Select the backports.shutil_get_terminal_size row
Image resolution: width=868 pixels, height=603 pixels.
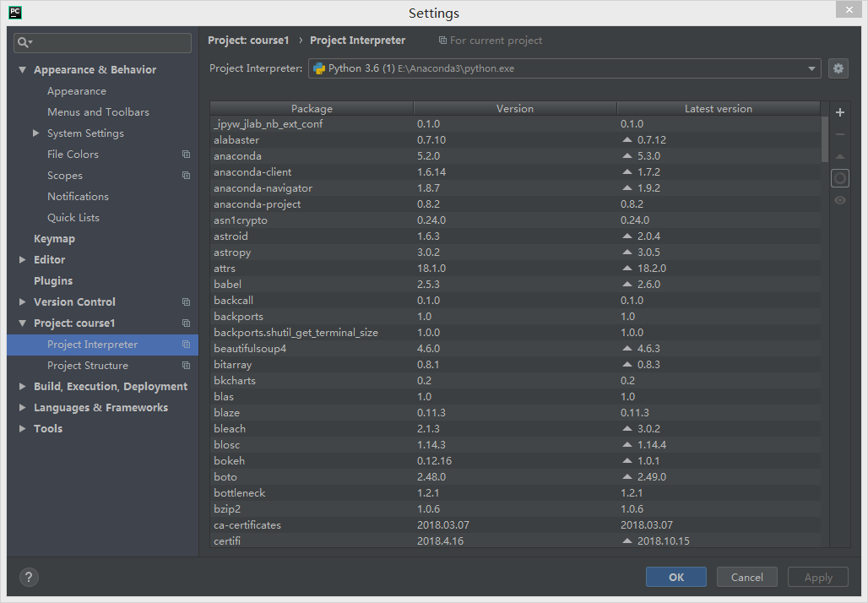tap(515, 333)
